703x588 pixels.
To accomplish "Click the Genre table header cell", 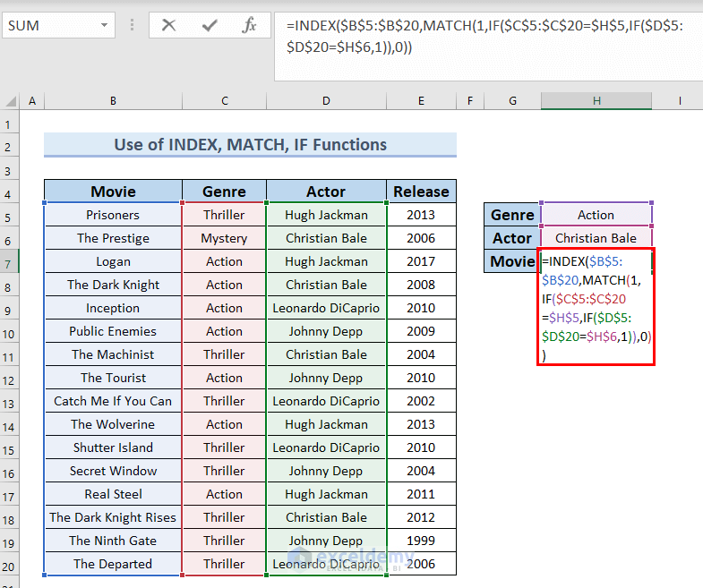I will click(x=224, y=192).
